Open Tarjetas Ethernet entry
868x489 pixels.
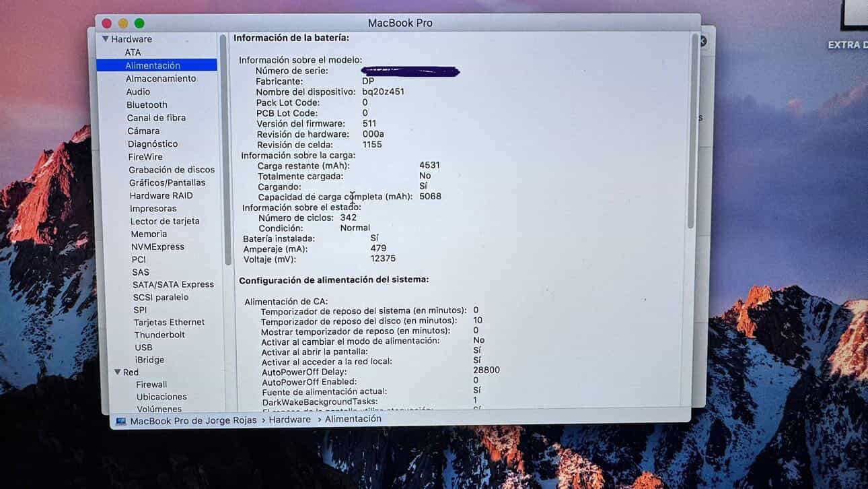coord(169,322)
